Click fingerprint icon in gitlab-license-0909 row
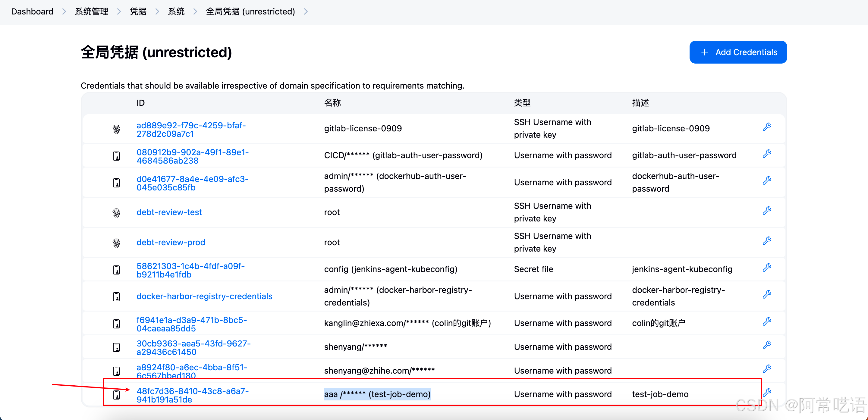 (x=116, y=129)
